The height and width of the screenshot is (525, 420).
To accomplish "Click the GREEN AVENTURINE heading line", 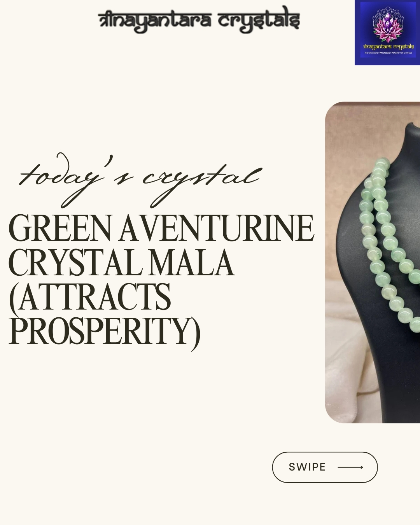I will (x=161, y=229).
